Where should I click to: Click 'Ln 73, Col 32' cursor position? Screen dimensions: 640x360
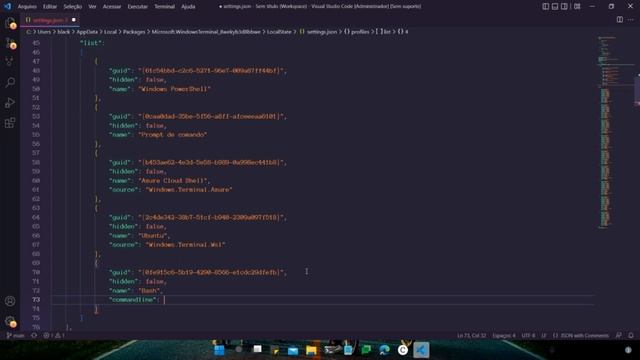[471, 336]
